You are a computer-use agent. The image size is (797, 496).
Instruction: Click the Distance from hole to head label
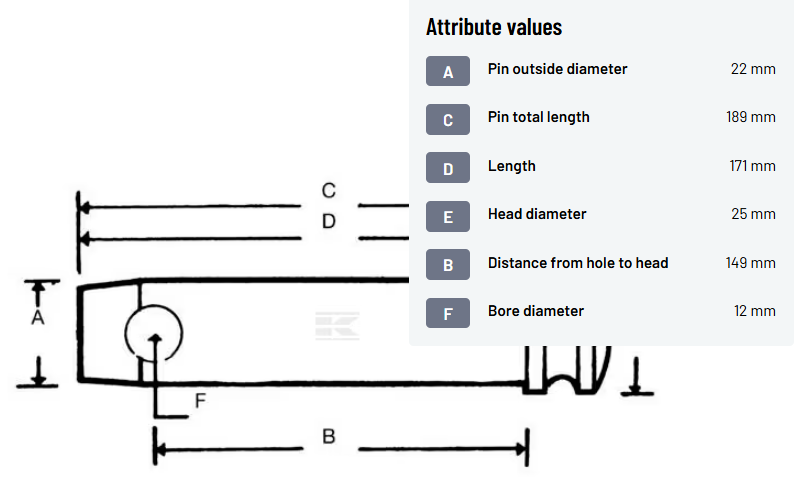tap(578, 263)
